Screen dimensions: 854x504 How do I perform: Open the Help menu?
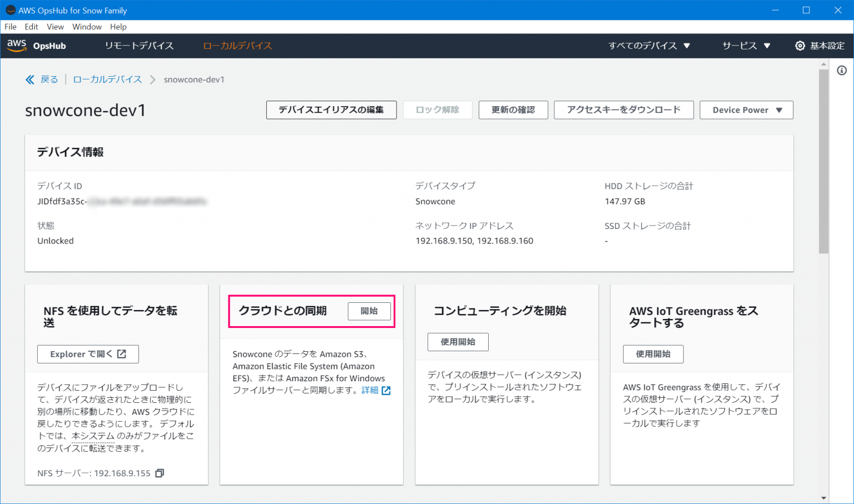pyautogui.click(x=118, y=26)
